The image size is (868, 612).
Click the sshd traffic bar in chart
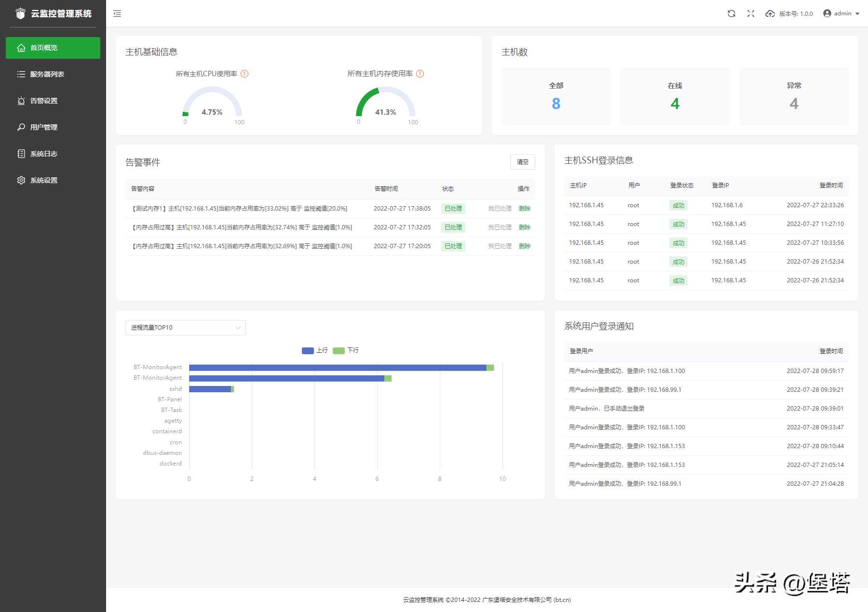[211, 389]
